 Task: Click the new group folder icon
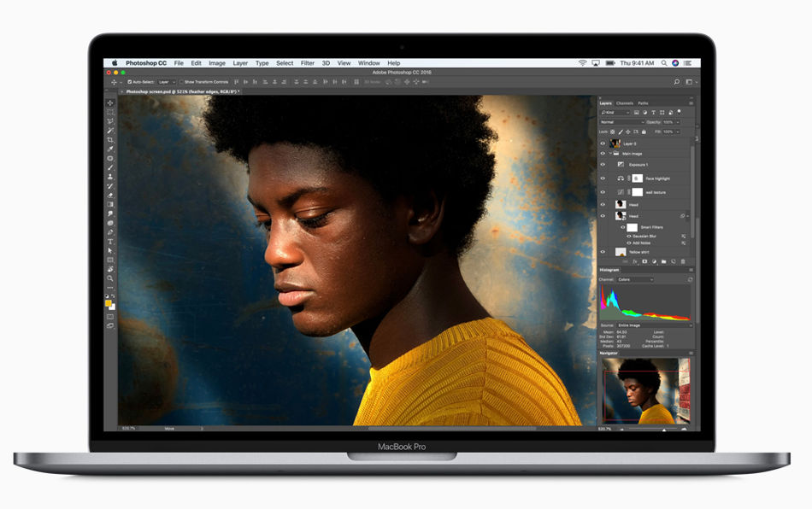click(x=663, y=261)
